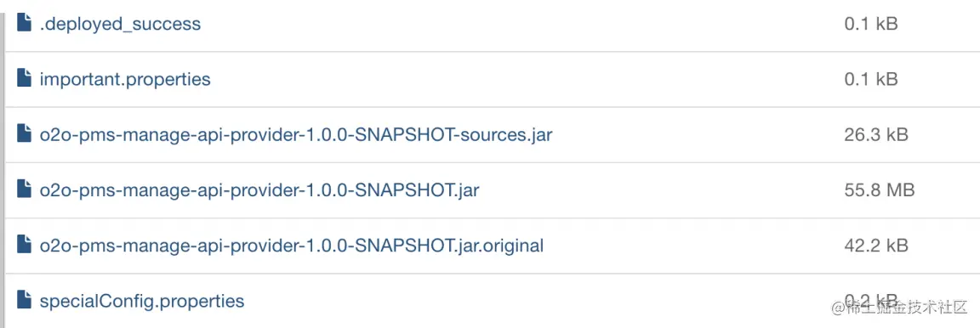Select the 26.3 kB size value
980x328 pixels.
tap(876, 134)
